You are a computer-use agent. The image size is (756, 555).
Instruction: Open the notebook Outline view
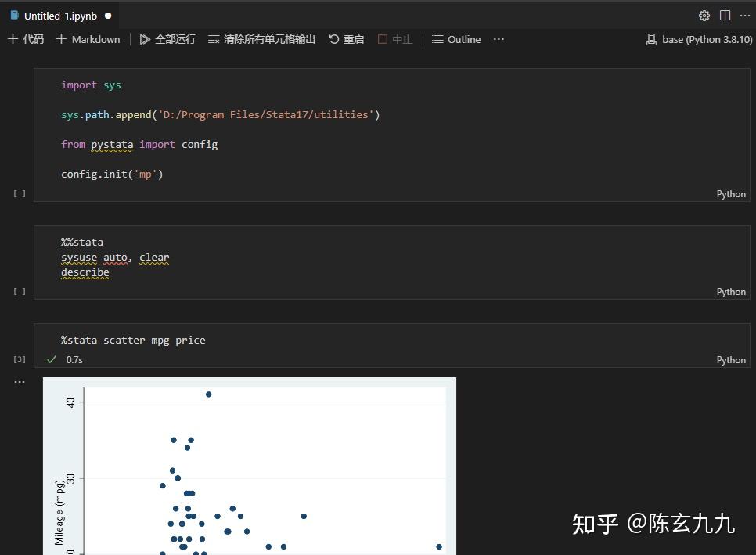click(456, 39)
